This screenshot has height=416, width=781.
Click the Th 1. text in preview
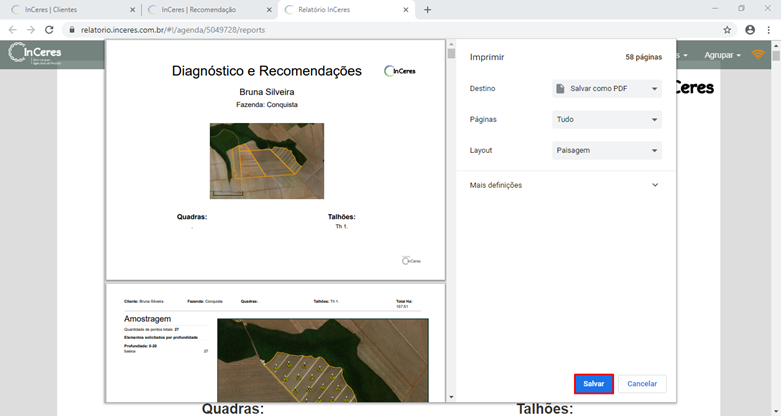[342, 227]
